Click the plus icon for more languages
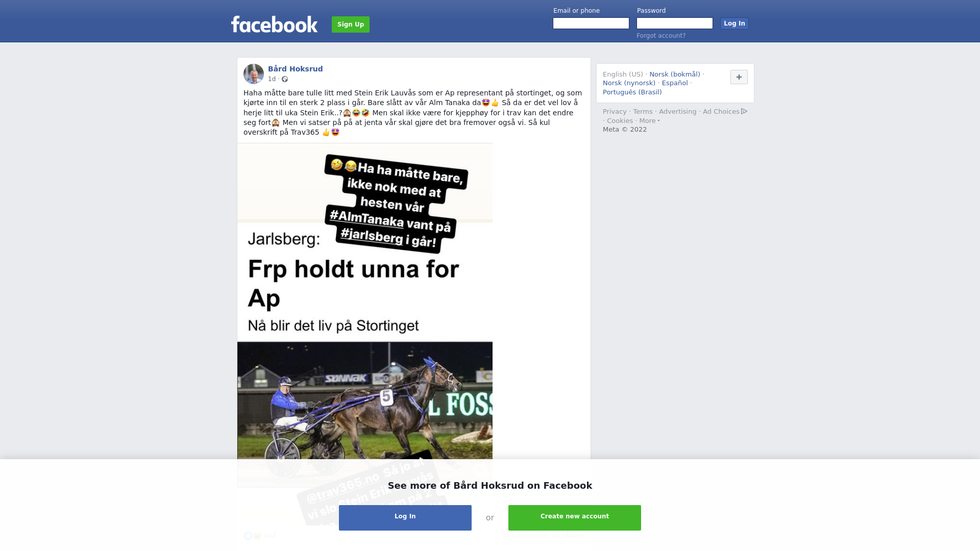The width and height of the screenshot is (980, 551). point(739,77)
